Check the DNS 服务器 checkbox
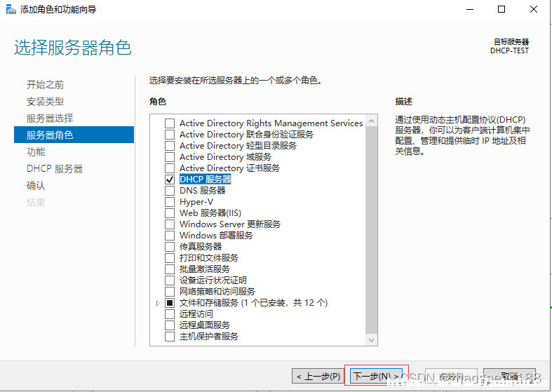 pos(170,191)
